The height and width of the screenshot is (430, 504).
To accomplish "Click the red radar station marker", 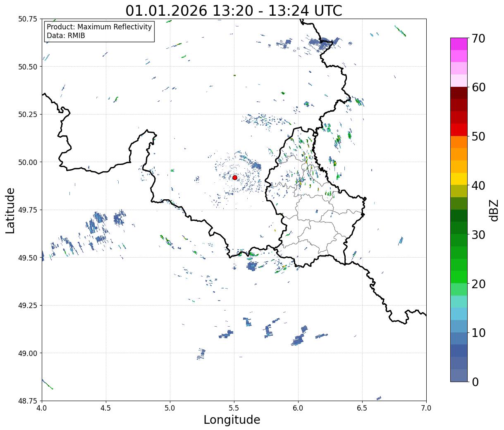I will pyautogui.click(x=235, y=177).
